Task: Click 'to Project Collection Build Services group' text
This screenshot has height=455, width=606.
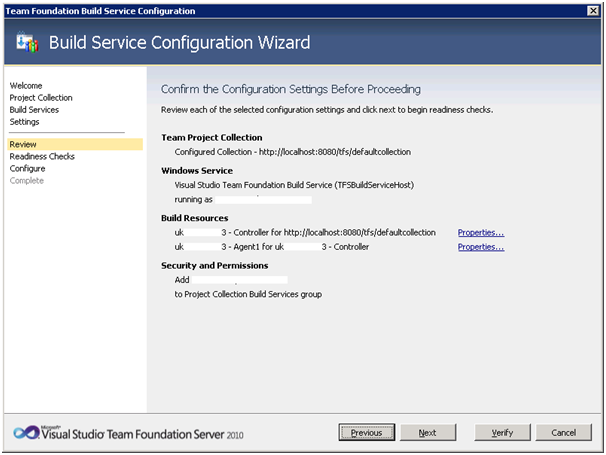Action: [248, 294]
